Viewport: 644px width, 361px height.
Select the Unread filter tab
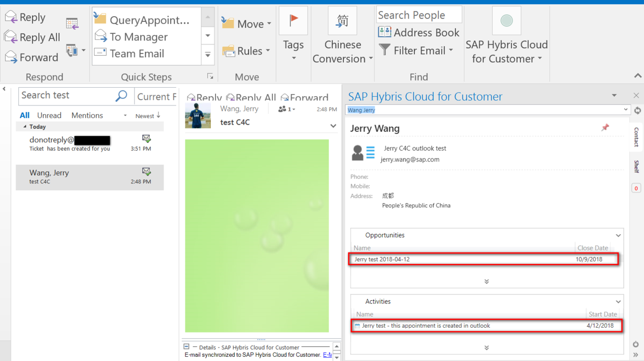coord(49,115)
